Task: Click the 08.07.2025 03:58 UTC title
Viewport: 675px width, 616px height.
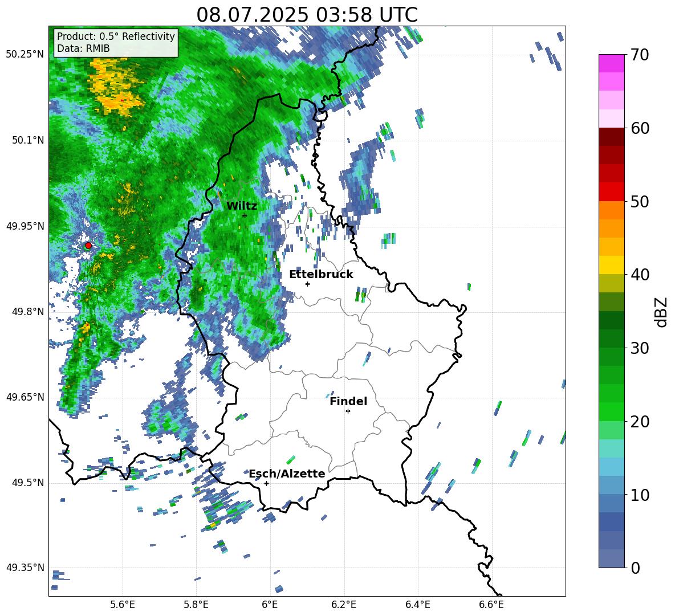Action: (x=307, y=15)
